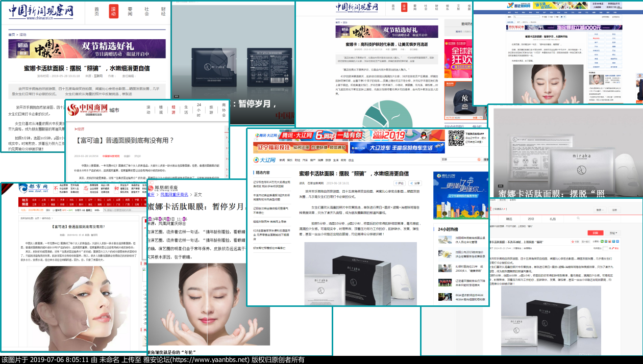Click the 0 评论 button on 大辽网 article
Image resolution: width=643 pixels, height=364 pixels.
click(x=400, y=183)
